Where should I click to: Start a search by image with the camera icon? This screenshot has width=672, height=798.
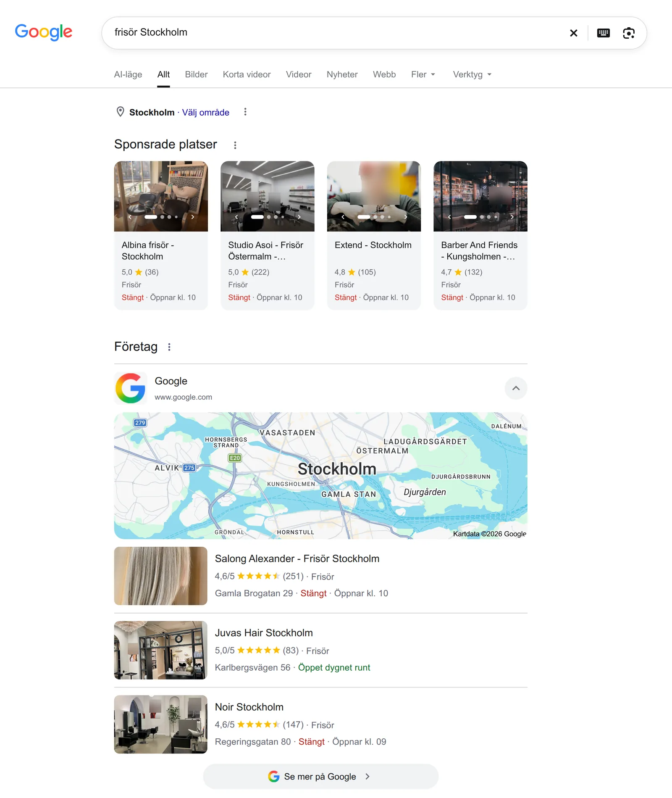628,33
